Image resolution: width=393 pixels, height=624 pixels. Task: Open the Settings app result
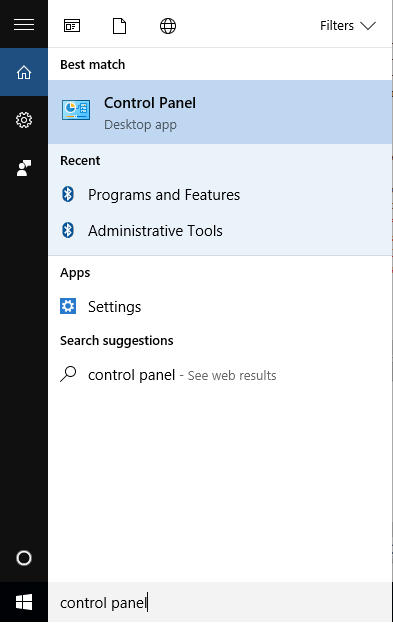coord(220,306)
